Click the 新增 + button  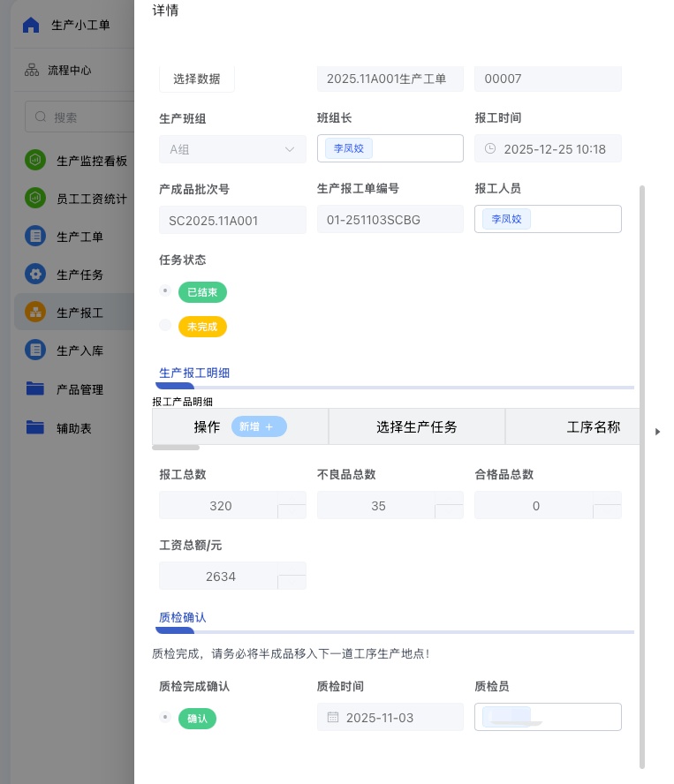259,426
